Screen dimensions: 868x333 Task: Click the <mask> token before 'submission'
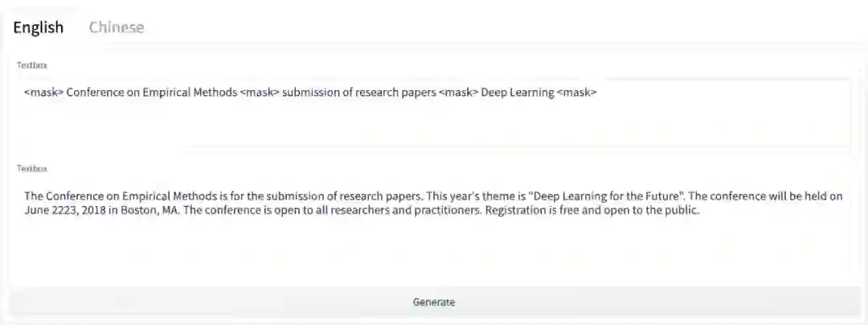click(x=259, y=92)
